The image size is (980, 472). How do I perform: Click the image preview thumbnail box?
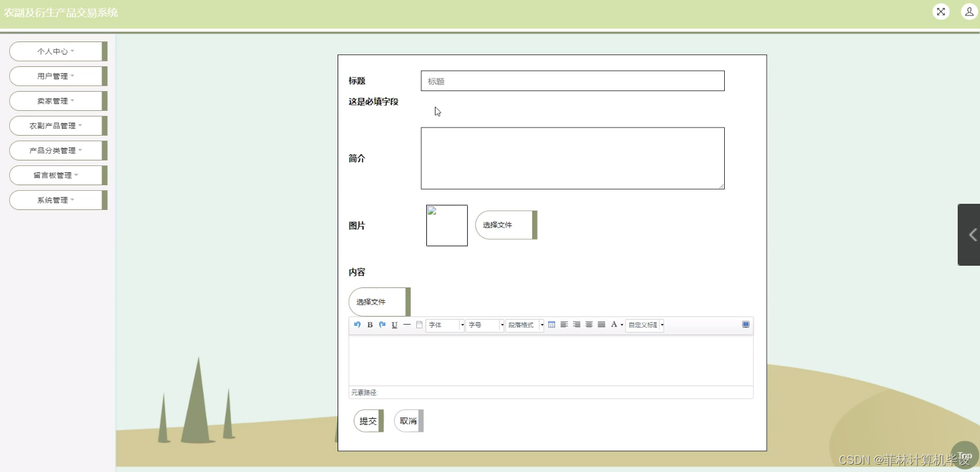447,225
